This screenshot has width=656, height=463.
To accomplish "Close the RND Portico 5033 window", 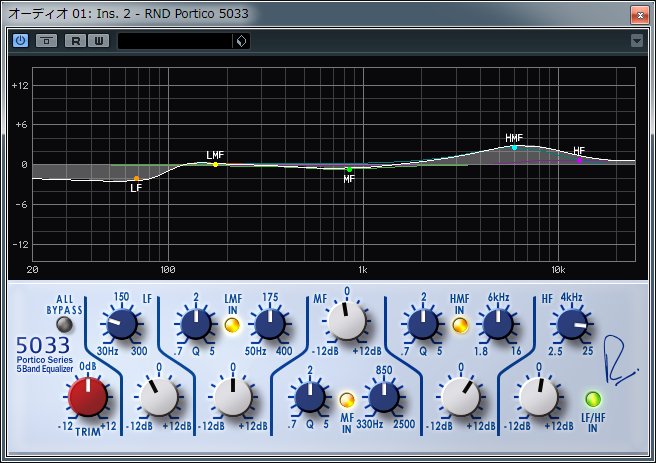I will [640, 15].
